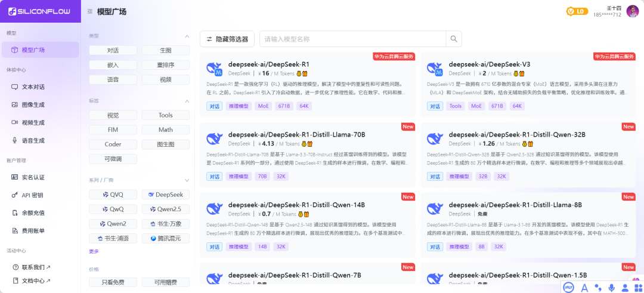This screenshot has width=644, height=293.
Task: Toggle the 对话 type filter
Action: (x=113, y=50)
